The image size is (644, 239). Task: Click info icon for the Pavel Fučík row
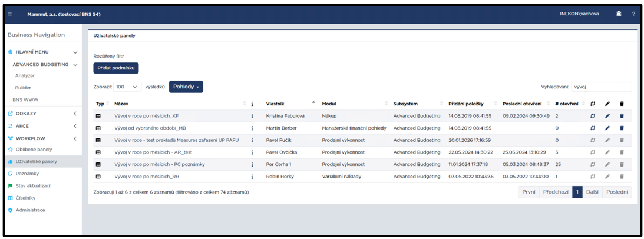(252, 140)
